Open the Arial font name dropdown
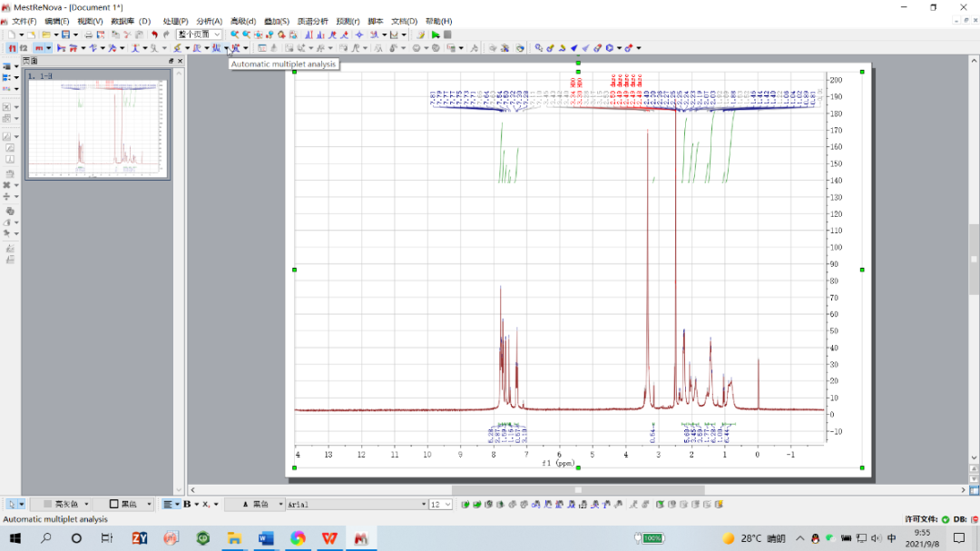The image size is (980, 551). pos(423,504)
